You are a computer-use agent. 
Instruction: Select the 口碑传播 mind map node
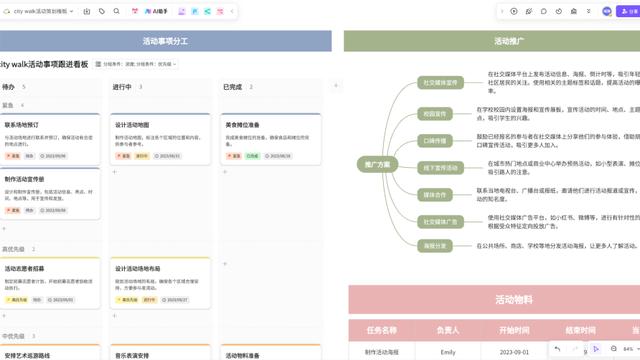coord(435,141)
